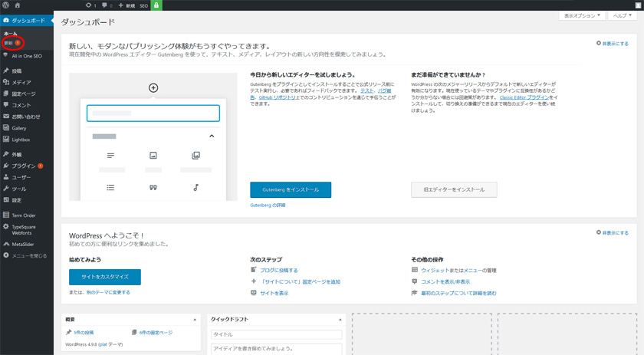Click the green padlock icon in admin bar
The image size is (644, 355).
pyautogui.click(x=156, y=5)
